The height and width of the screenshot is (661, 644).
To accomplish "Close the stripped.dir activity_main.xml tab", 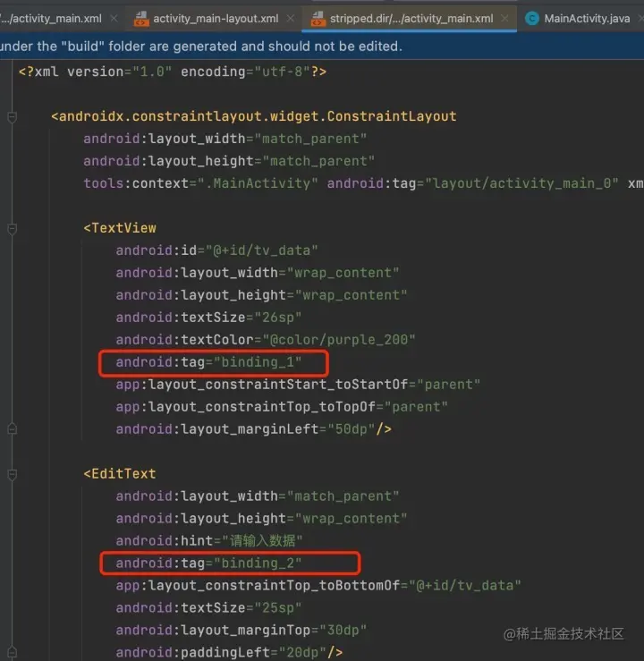I will (x=504, y=19).
